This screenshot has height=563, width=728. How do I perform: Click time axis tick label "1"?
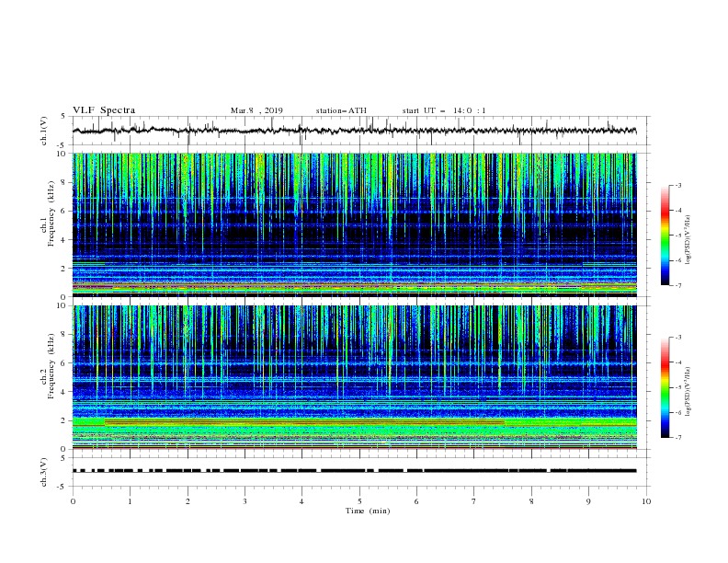click(130, 501)
